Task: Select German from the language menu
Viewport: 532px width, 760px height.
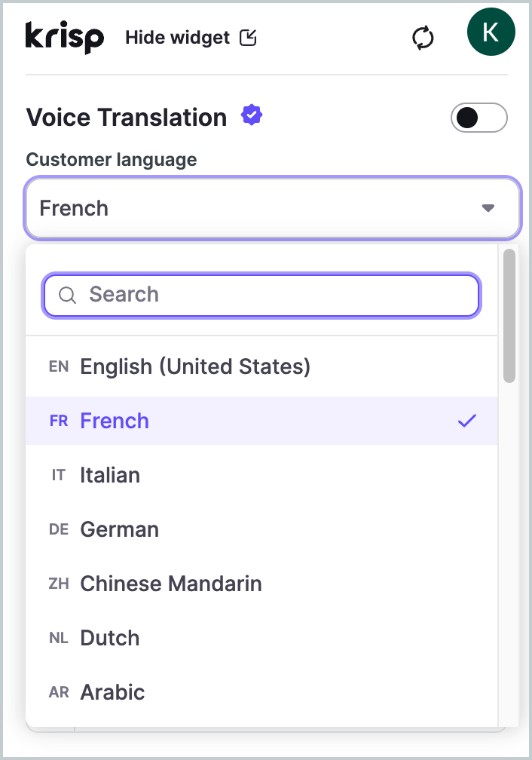Action: point(119,529)
